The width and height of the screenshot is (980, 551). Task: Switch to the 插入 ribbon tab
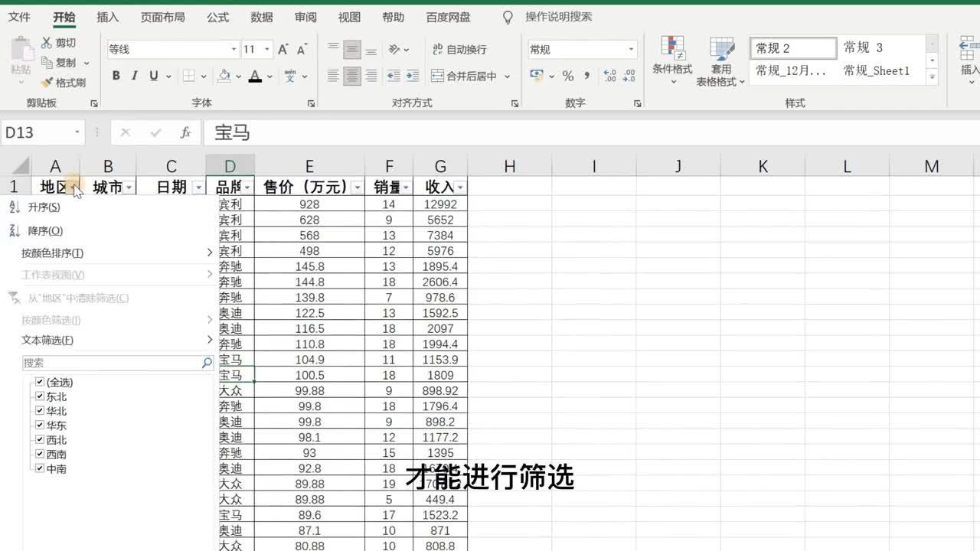tap(108, 17)
